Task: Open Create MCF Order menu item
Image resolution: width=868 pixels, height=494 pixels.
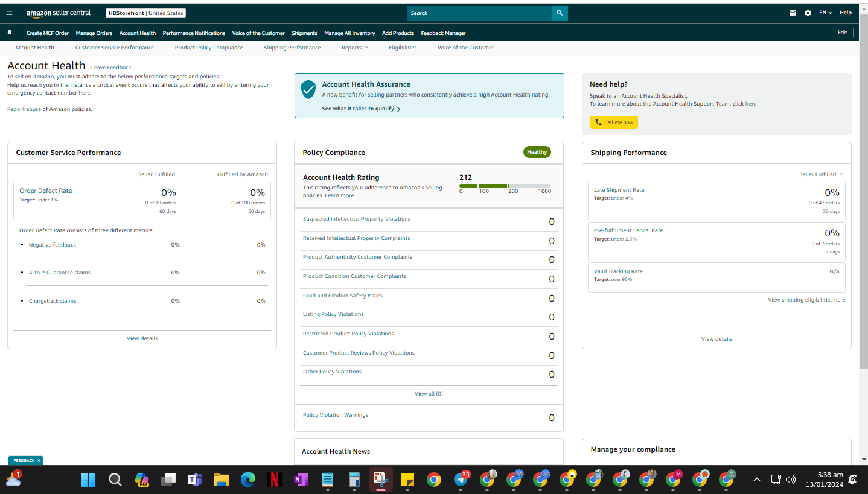Action: point(48,33)
